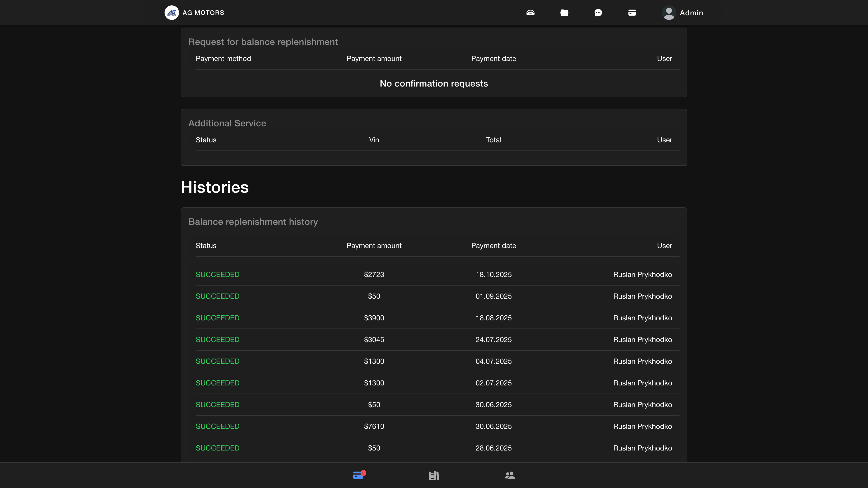Open the chat bubble icon in header

click(598, 13)
